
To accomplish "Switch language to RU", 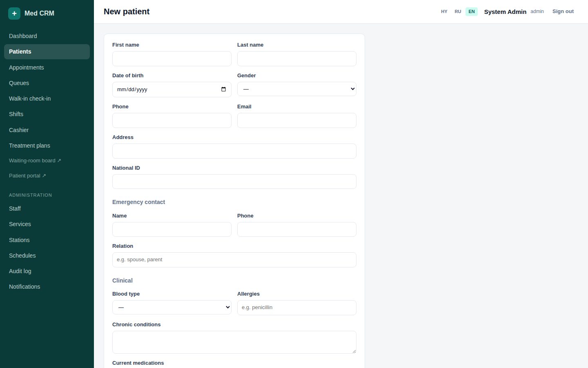I will (x=458, y=11).
